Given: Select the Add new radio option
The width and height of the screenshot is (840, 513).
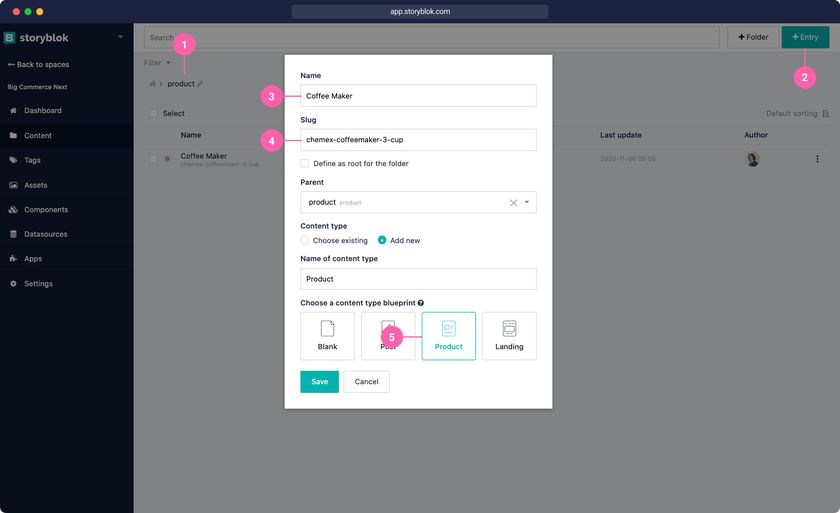Looking at the screenshot, I should (x=382, y=240).
